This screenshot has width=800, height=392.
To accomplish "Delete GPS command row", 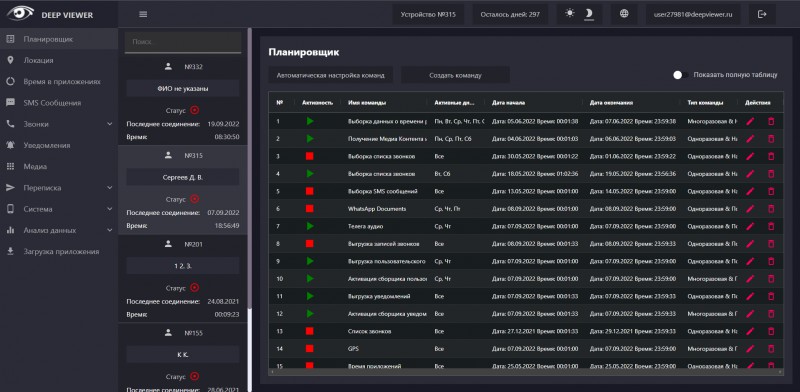I will 771,349.
